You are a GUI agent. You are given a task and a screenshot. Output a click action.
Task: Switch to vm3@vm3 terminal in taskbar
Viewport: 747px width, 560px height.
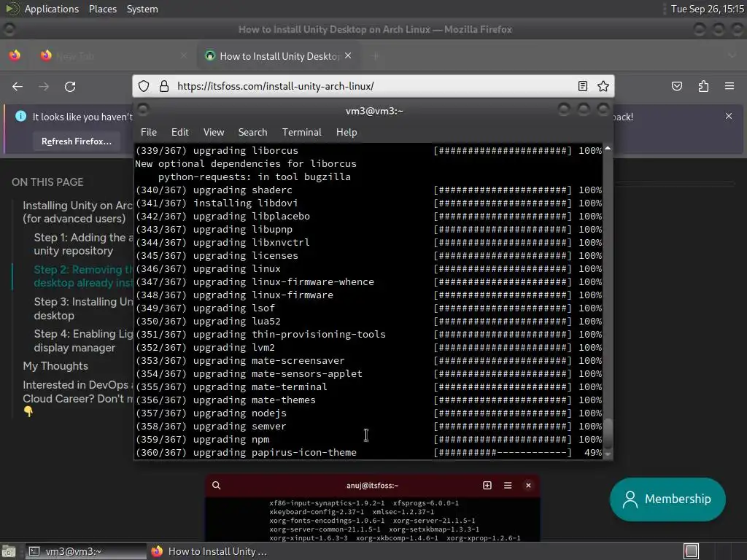(x=85, y=551)
